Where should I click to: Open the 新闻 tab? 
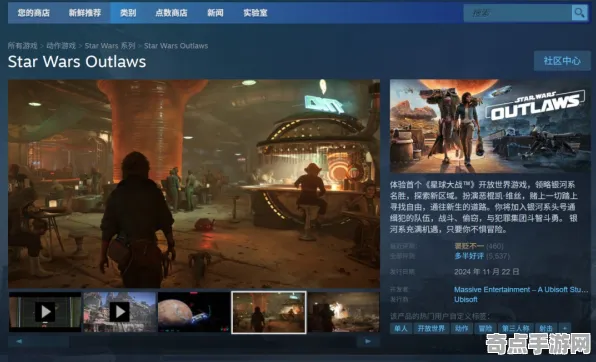pyautogui.click(x=215, y=13)
